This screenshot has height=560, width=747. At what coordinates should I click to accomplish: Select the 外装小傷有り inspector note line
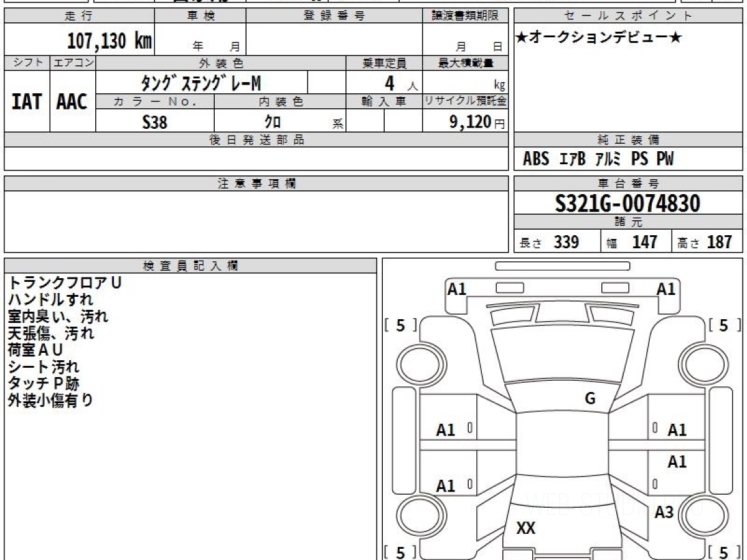pos(50,400)
